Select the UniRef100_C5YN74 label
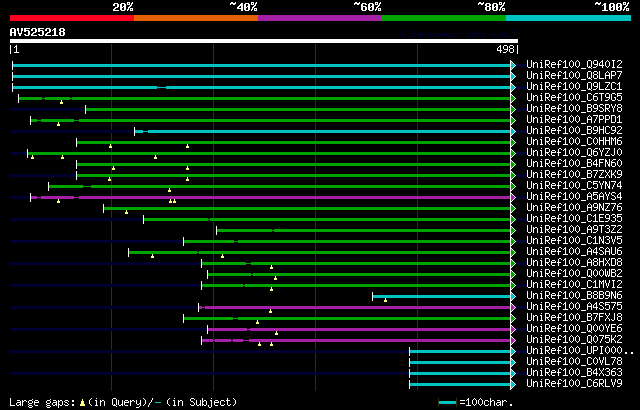The image size is (640, 410). click(x=574, y=186)
